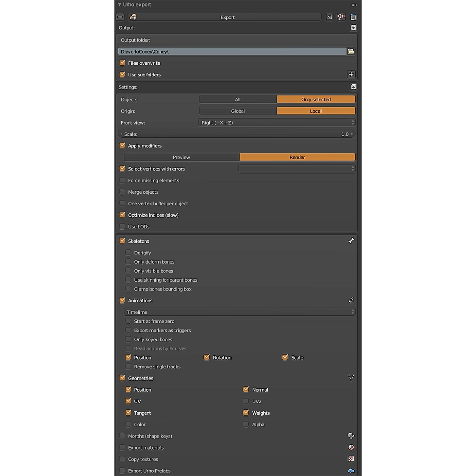Click the plus icon next to Use sub folders

[x=351, y=74]
